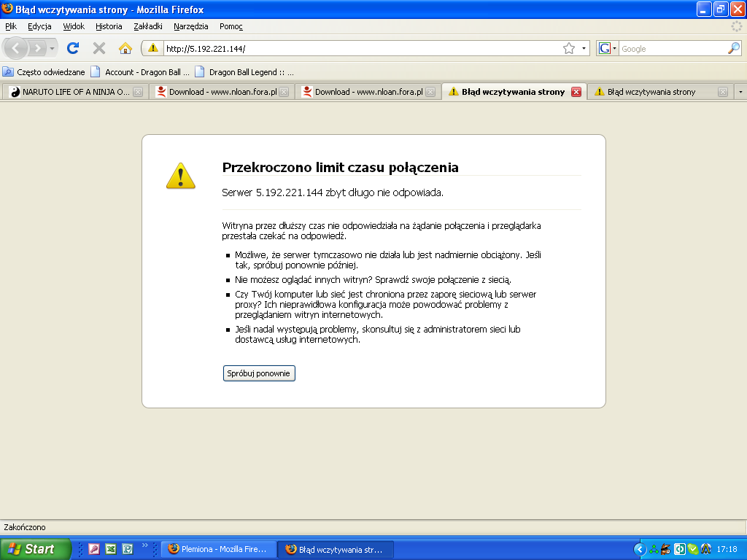The height and width of the screenshot is (560, 747).
Task: Open the Zakładki menu
Action: [x=147, y=26]
